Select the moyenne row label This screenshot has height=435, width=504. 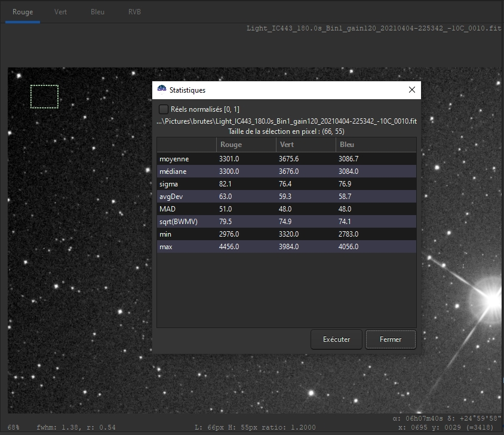click(174, 159)
